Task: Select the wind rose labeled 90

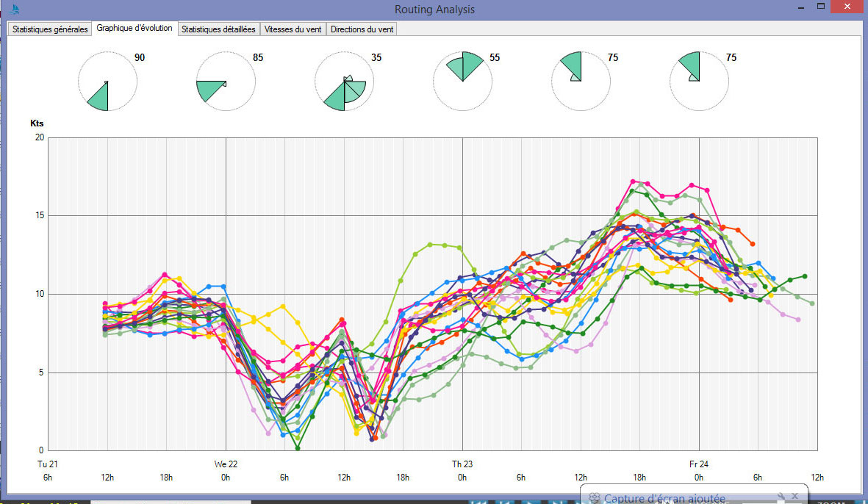Action: click(x=108, y=82)
